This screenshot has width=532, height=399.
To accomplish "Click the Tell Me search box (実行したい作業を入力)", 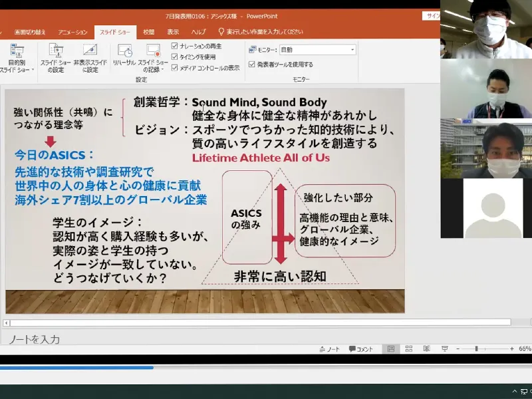I will tap(265, 32).
